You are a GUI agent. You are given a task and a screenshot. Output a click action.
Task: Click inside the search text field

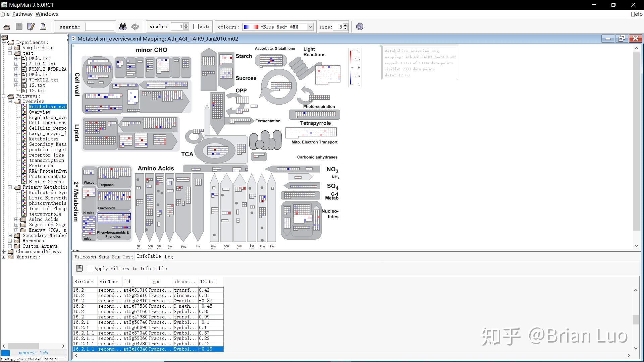[100, 27]
